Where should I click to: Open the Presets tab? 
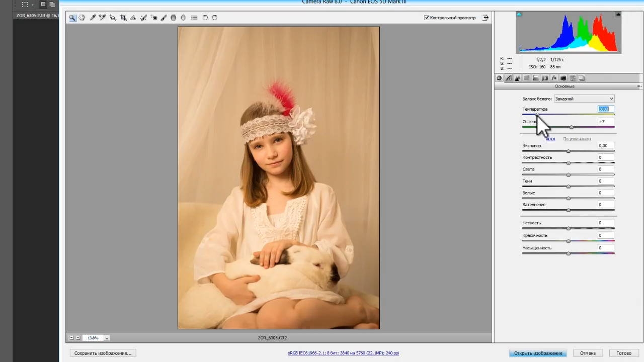[573, 78]
